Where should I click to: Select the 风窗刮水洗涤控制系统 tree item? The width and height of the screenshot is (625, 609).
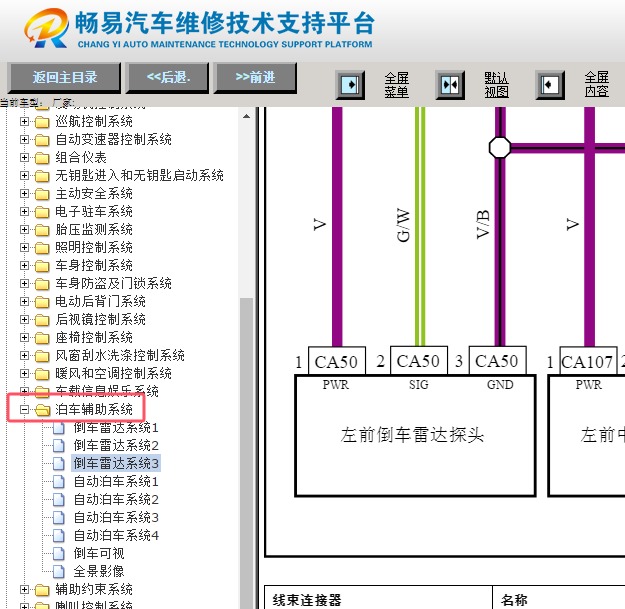pyautogui.click(x=120, y=355)
